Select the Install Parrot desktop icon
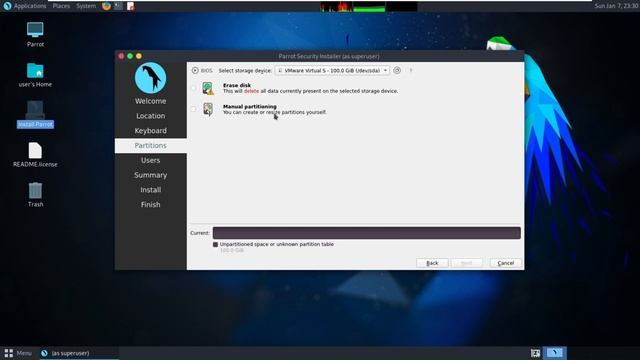This screenshot has width=640, height=360. coord(35,115)
